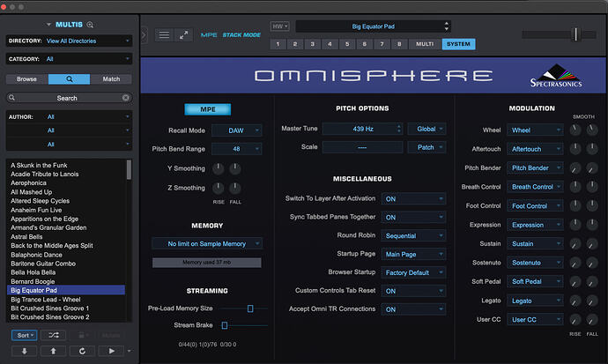Click the down arrow next-patch button
The height and width of the screenshot is (364, 608).
tap(25, 351)
